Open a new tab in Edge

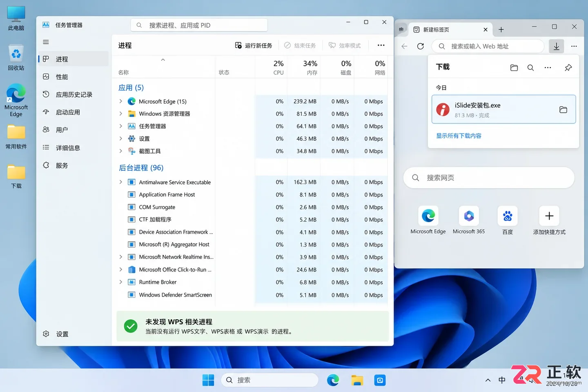pos(501,29)
